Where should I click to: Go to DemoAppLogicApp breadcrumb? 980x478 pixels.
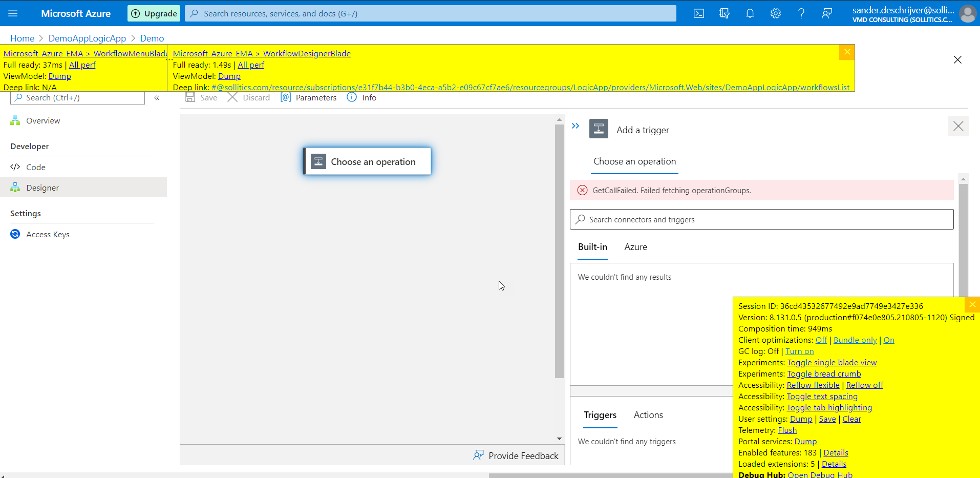[87, 38]
